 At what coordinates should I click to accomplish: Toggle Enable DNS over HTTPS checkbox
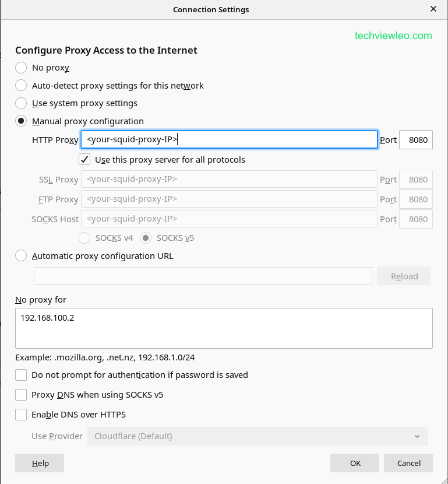pos(21,415)
